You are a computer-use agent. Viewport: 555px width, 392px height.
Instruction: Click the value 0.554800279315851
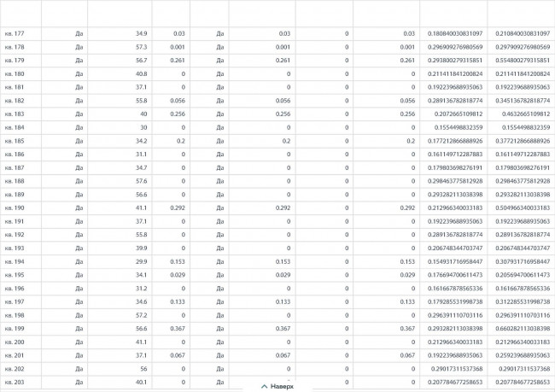[x=523, y=61]
